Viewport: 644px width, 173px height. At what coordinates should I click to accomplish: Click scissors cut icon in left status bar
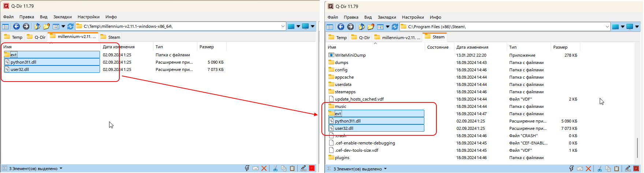pyautogui.click(x=275, y=168)
